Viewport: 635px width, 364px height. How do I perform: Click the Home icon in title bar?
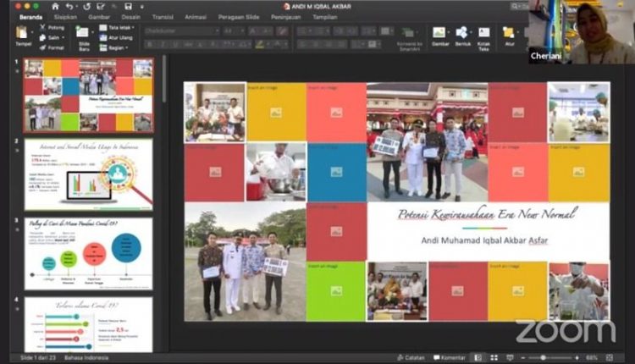coord(55,6)
